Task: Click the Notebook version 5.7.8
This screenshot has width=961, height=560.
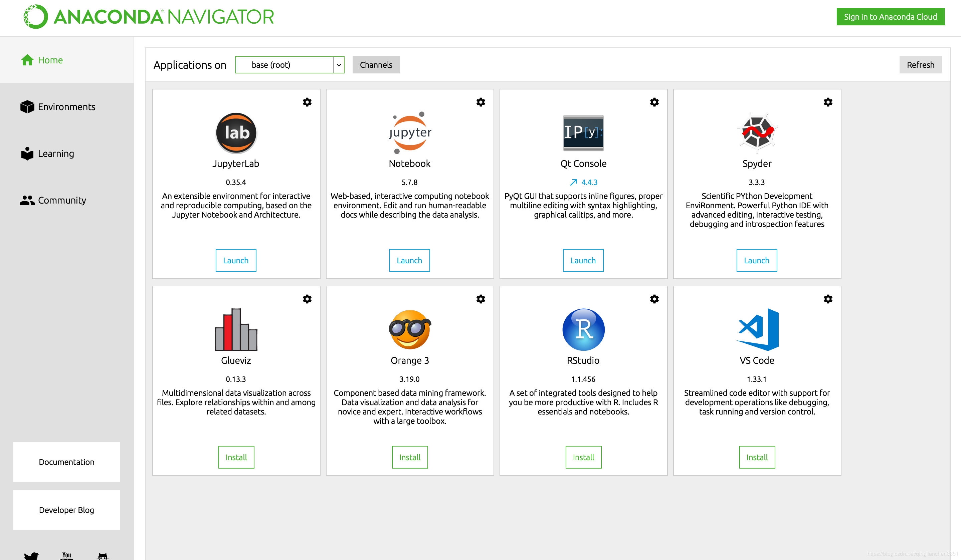Action: tap(410, 182)
